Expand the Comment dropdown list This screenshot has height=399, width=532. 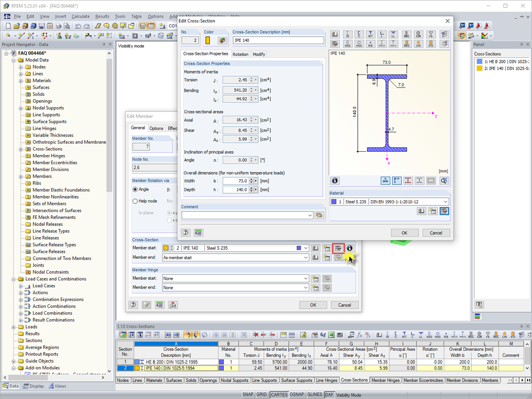[x=310, y=215]
